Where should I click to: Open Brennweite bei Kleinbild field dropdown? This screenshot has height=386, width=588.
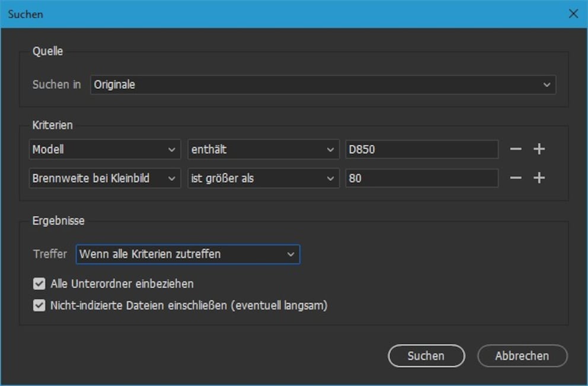pyautogui.click(x=105, y=178)
